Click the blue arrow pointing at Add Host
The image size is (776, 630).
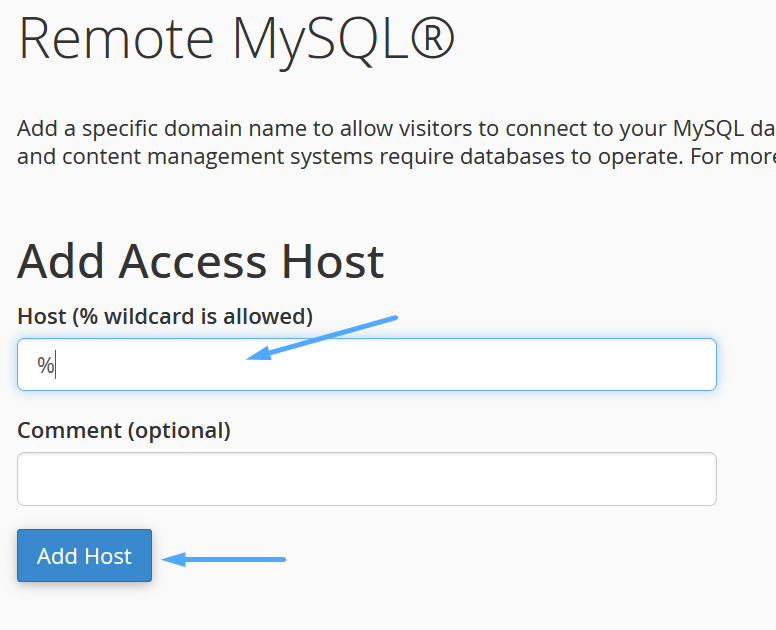pyautogui.click(x=224, y=559)
